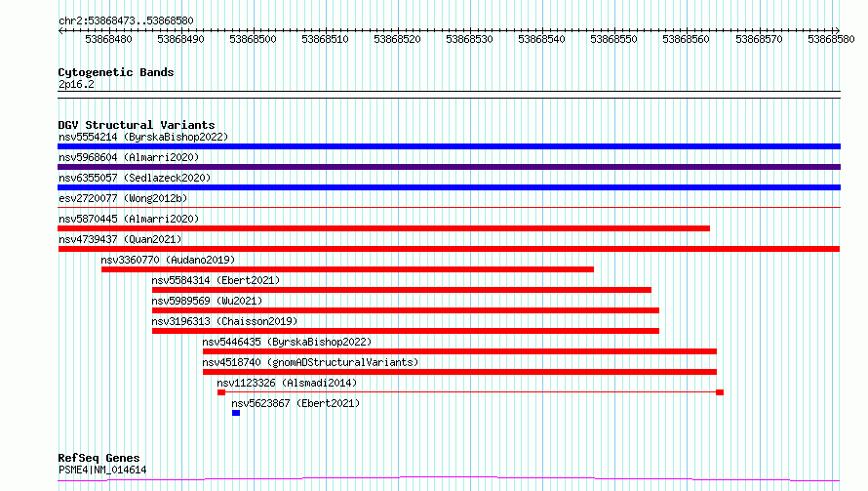Image resolution: width=868 pixels, height=491 pixels.
Task: Click the nsv5968604 (Almarri2020) label
Action: pos(129,157)
